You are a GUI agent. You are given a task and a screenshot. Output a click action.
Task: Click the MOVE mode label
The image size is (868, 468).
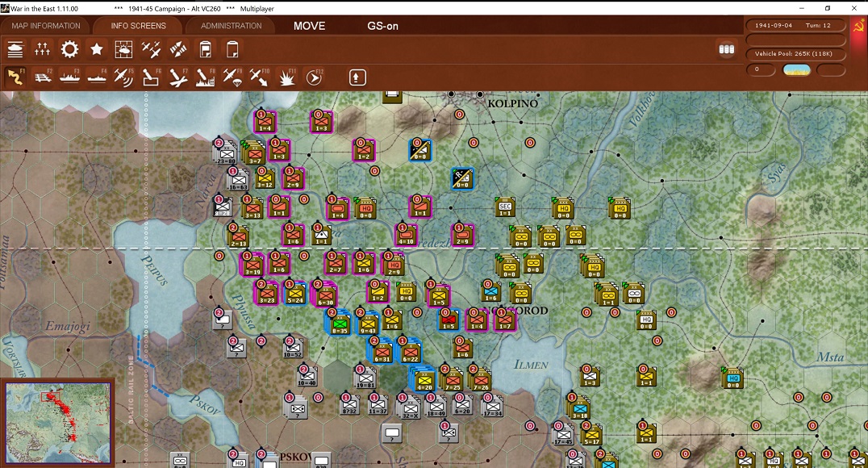coord(310,26)
